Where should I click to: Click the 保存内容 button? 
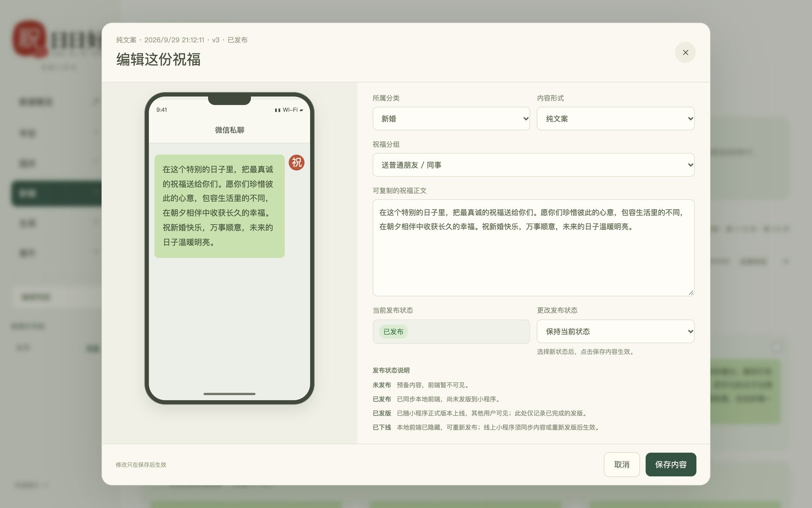pyautogui.click(x=671, y=465)
